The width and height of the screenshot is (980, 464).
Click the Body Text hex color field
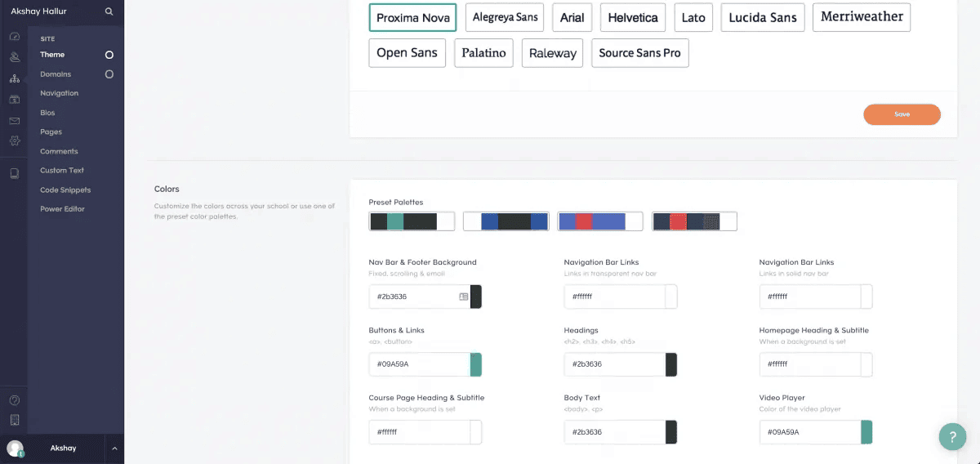[614, 431]
